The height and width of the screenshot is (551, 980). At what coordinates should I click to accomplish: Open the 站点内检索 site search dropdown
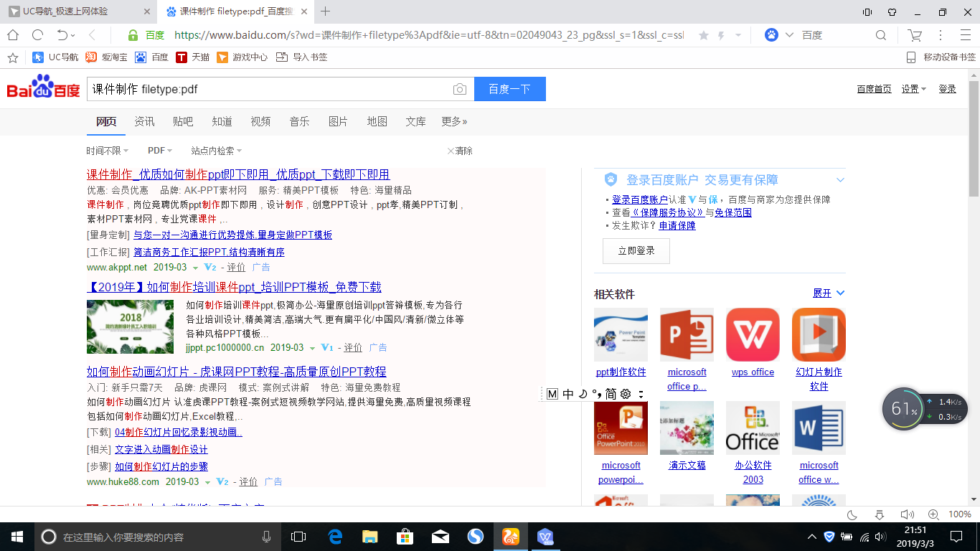[217, 151]
